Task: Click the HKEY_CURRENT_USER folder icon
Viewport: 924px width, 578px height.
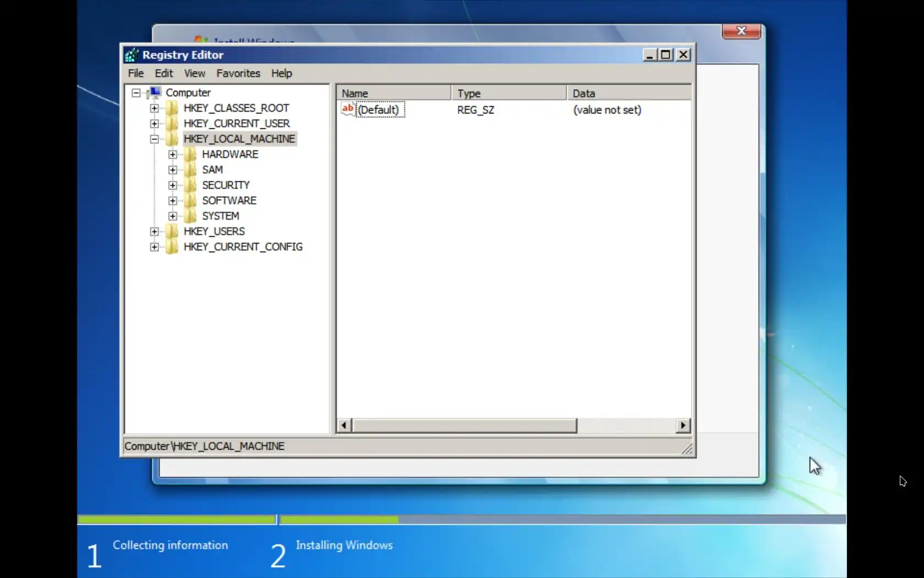Action: 172,123
